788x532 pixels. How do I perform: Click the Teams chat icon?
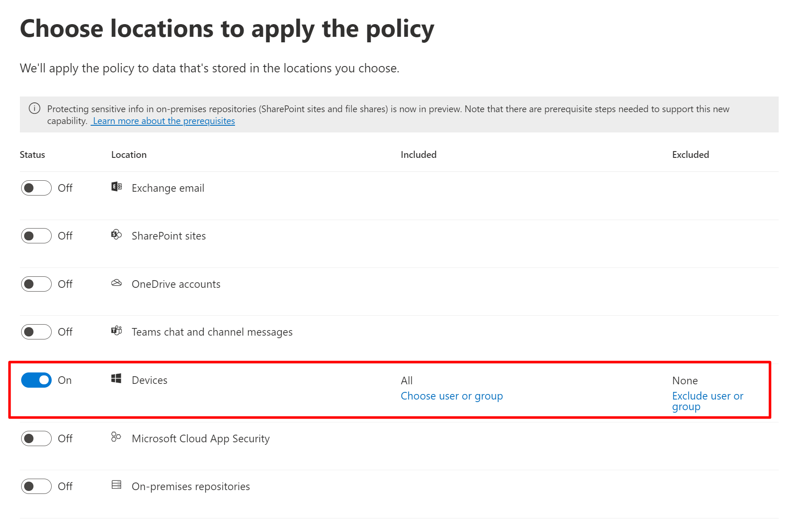tap(116, 331)
